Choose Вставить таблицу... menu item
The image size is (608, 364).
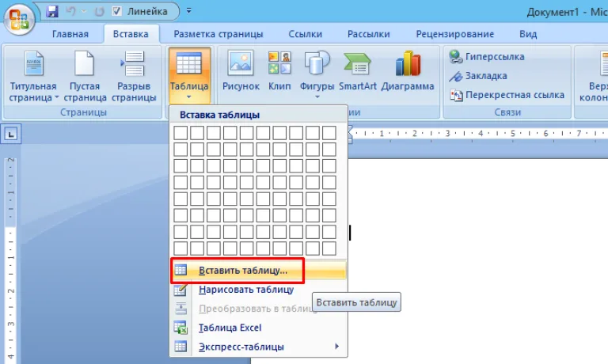point(258,270)
